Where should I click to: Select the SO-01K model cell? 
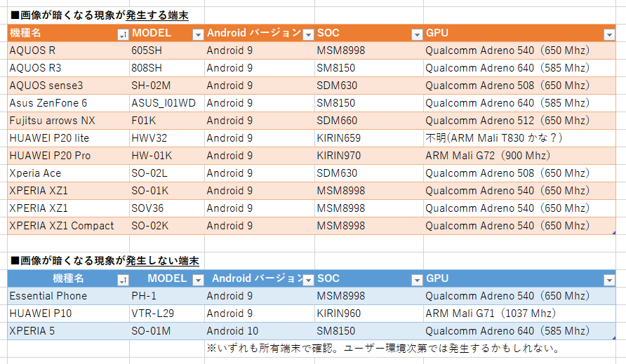pyautogui.click(x=167, y=191)
